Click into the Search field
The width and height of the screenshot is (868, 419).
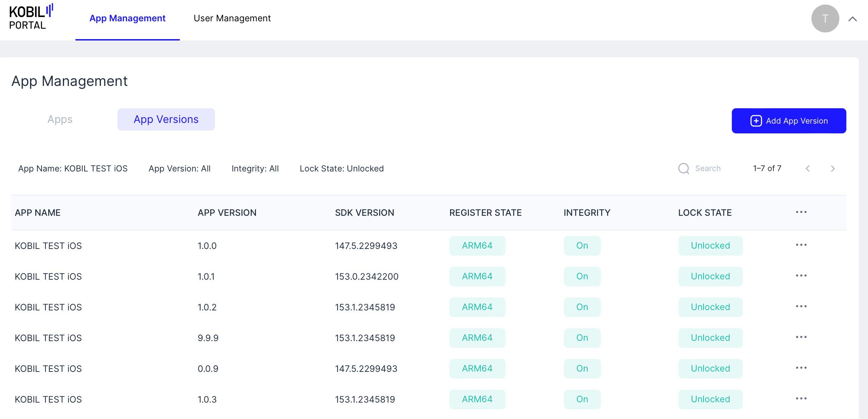click(x=708, y=169)
